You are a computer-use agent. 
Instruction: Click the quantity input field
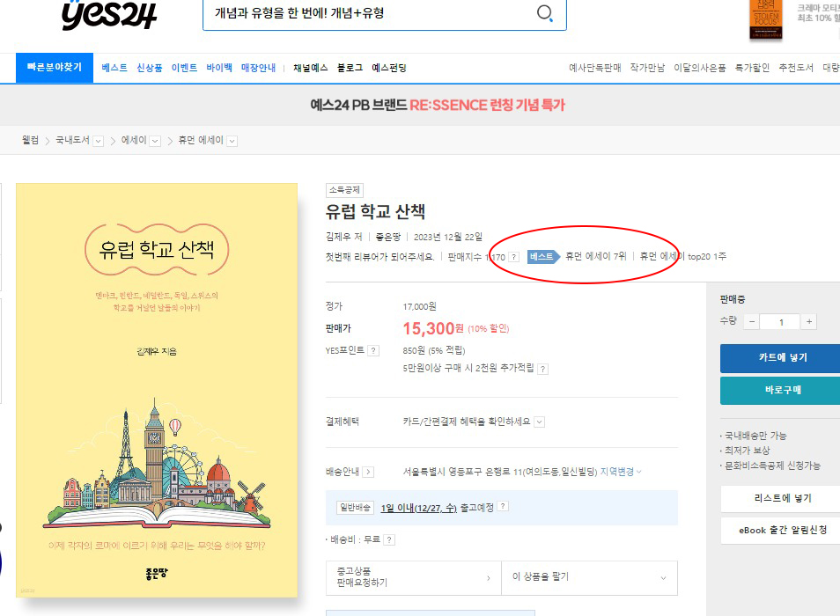tap(780, 322)
